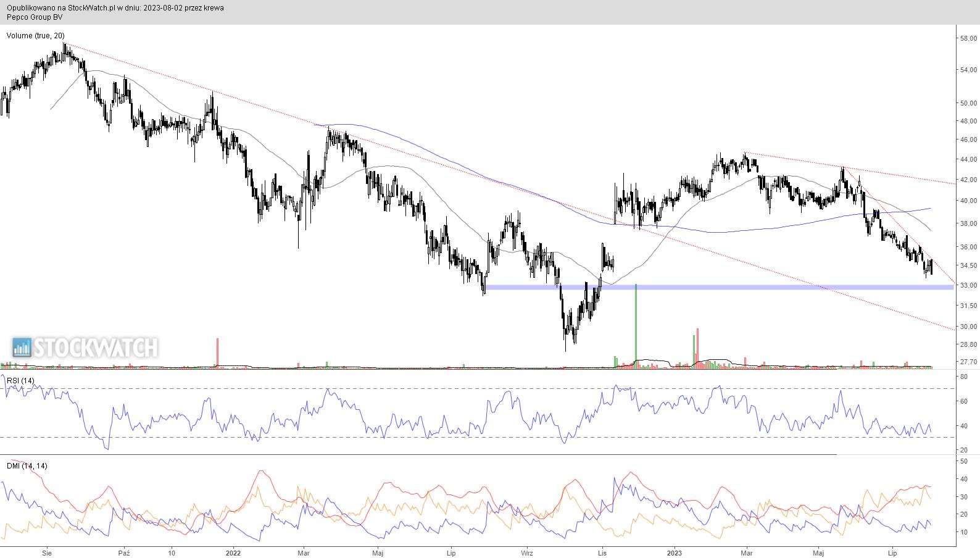980x558 pixels.
Task: Click the Mar label after 2022 on time axis
Action: 303,553
